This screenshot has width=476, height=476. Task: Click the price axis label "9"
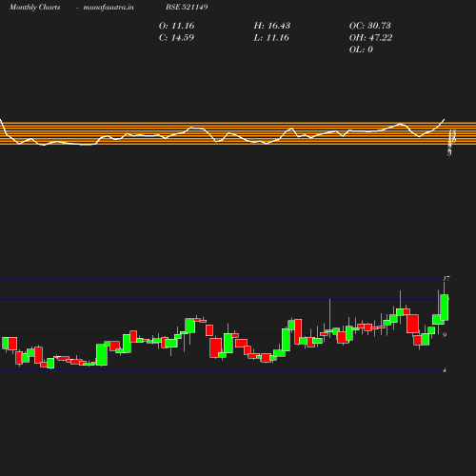[x=445, y=335]
